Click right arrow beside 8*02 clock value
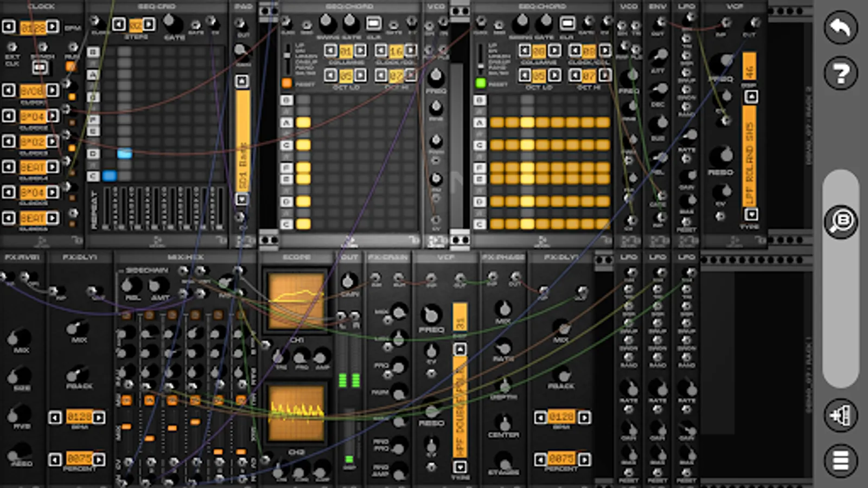 coord(53,142)
